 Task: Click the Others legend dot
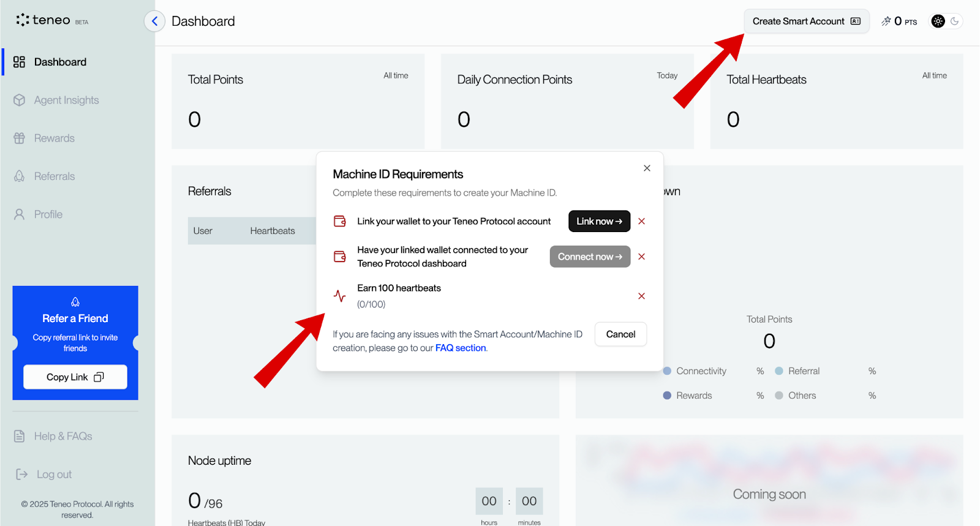pyautogui.click(x=779, y=396)
